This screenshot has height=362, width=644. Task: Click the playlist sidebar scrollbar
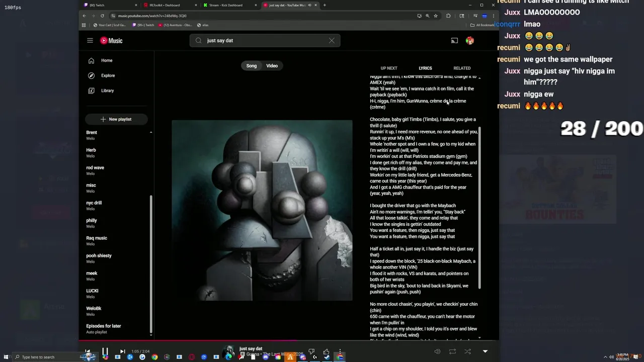pos(151,264)
